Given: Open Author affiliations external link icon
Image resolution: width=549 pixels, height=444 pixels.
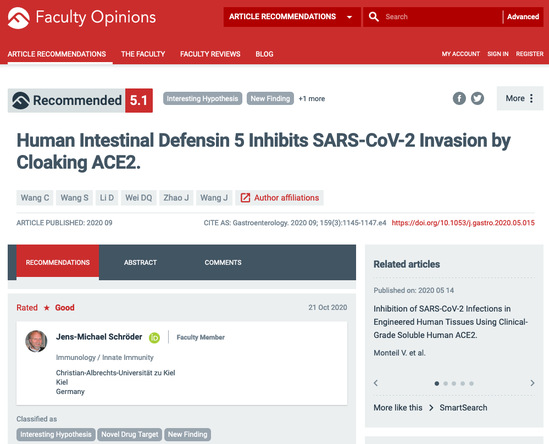Looking at the screenshot, I should (245, 198).
